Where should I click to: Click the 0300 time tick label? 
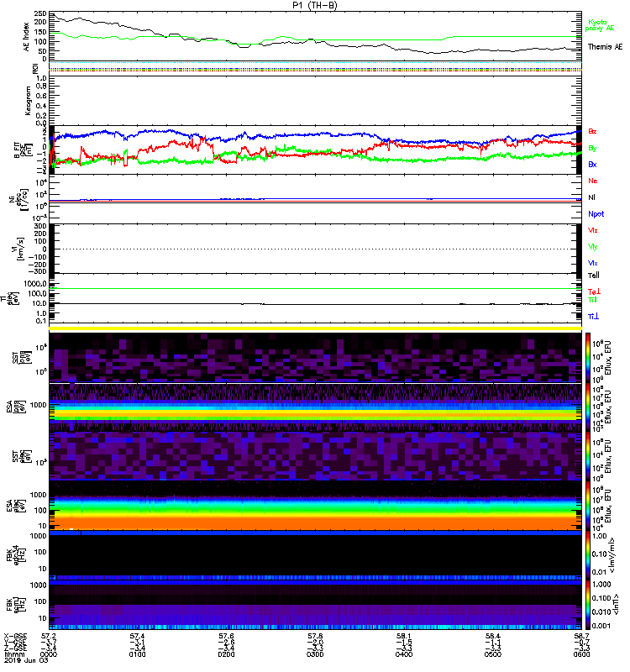click(x=315, y=654)
